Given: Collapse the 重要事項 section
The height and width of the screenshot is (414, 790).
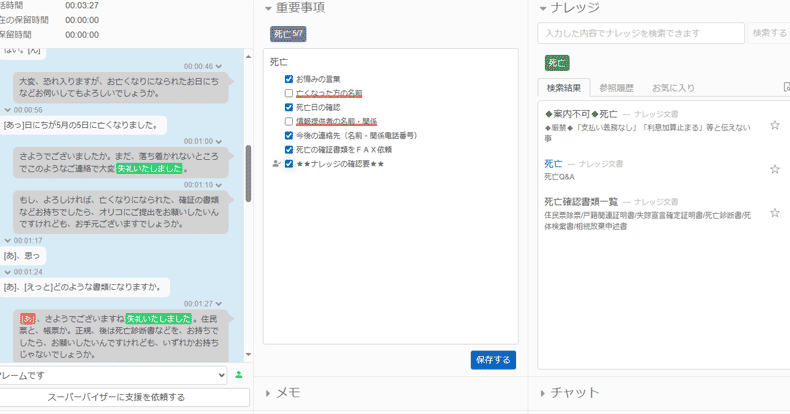Looking at the screenshot, I should pos(268,8).
